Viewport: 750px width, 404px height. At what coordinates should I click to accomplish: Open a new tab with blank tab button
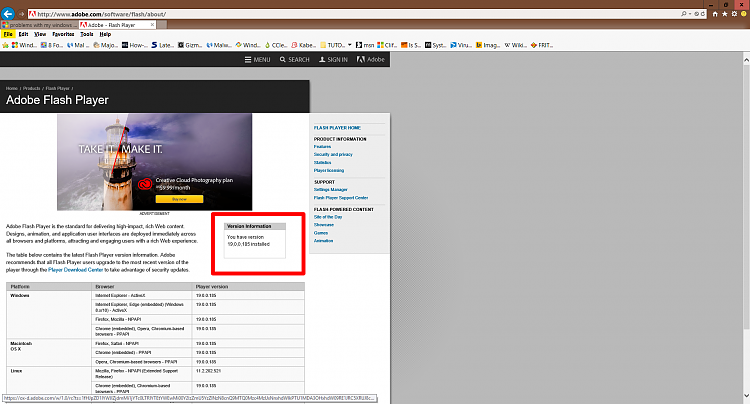162,25
